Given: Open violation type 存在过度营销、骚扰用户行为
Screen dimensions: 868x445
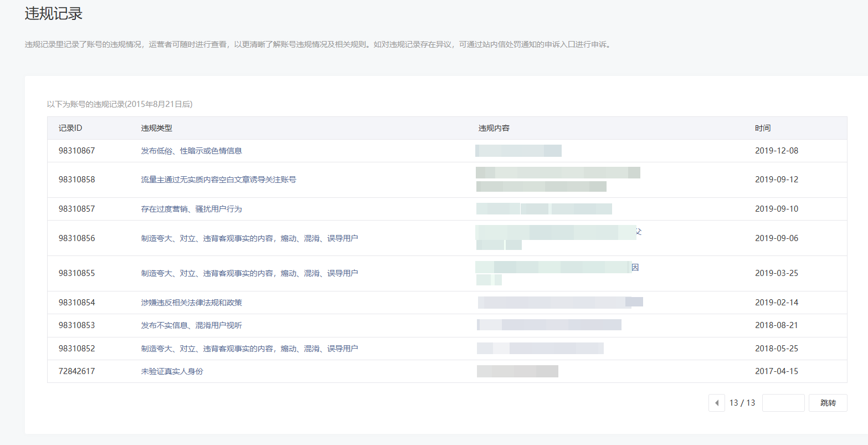Looking at the screenshot, I should click(x=192, y=209).
